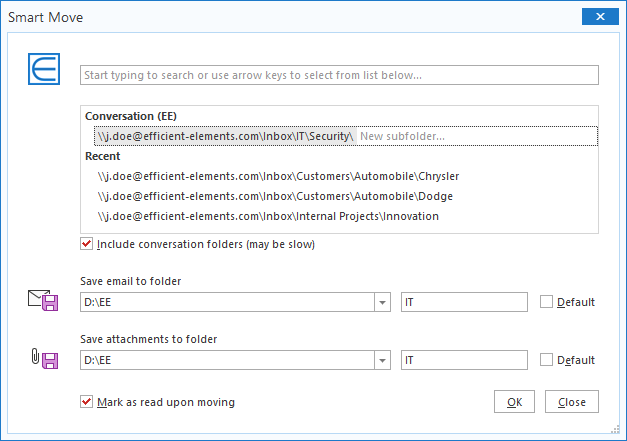
Task: Expand the Save attachments to folder dropdown
Action: point(382,360)
